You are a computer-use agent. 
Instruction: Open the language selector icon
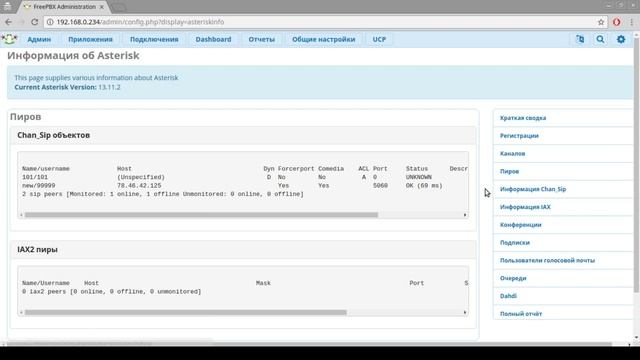click(x=580, y=39)
